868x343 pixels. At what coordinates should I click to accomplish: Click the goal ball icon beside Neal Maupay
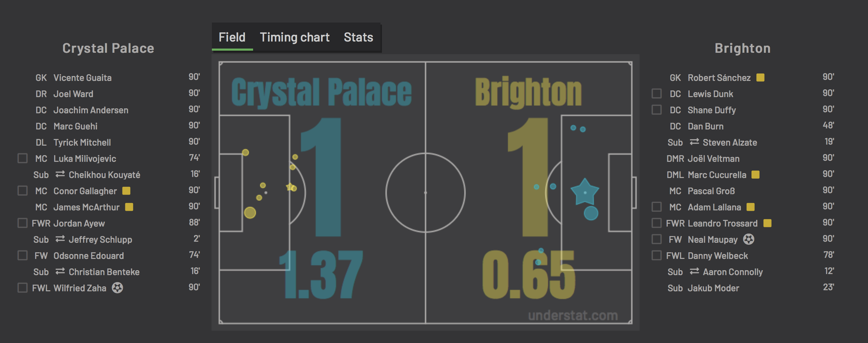pyautogui.click(x=749, y=239)
